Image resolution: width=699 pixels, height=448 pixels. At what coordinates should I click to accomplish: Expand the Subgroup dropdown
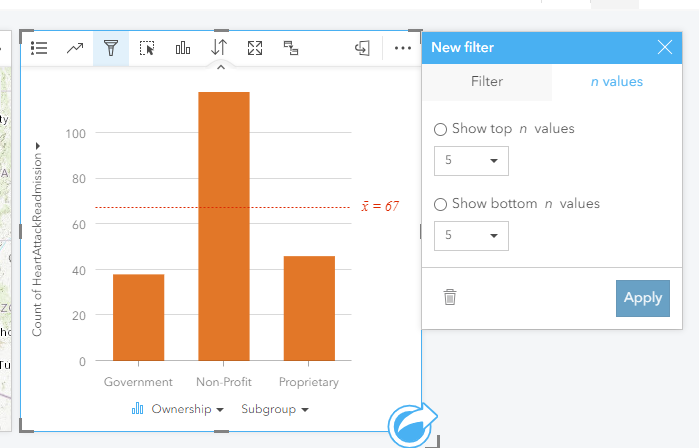click(275, 410)
